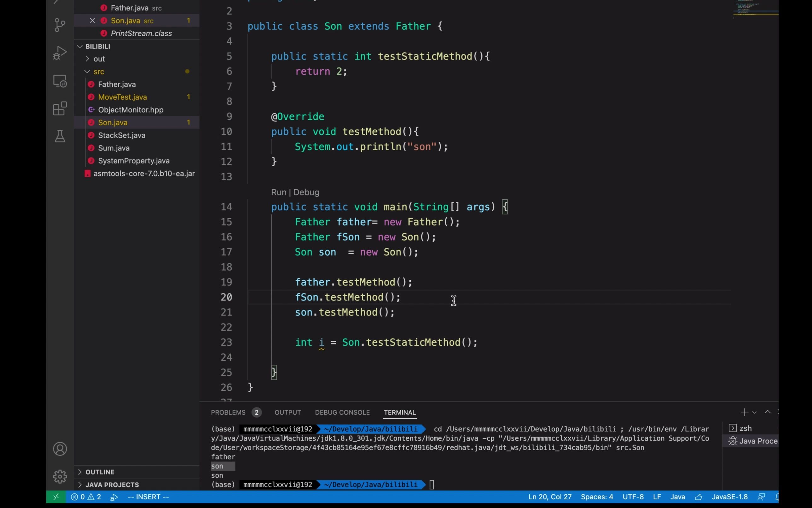
Task: Open the Accounts menu icon
Action: click(60, 449)
